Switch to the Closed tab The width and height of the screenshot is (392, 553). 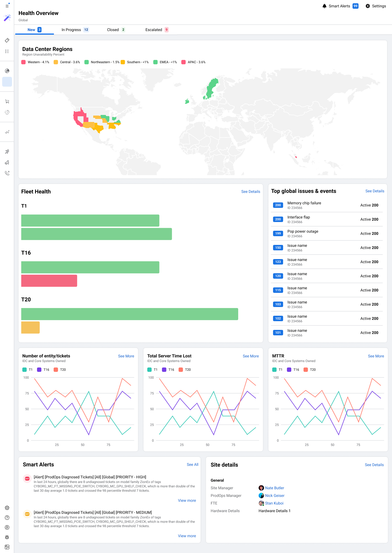click(116, 30)
